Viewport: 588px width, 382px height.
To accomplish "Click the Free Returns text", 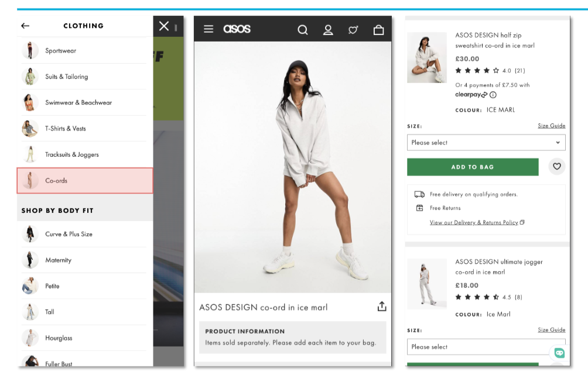I will [445, 208].
